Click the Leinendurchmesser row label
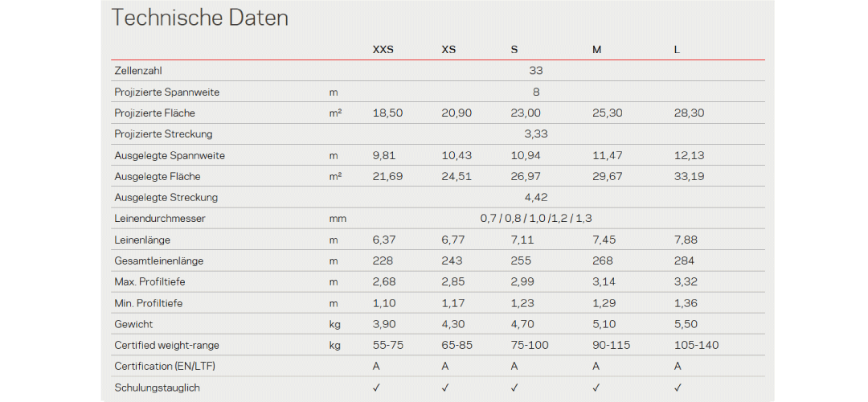 [x=160, y=219]
